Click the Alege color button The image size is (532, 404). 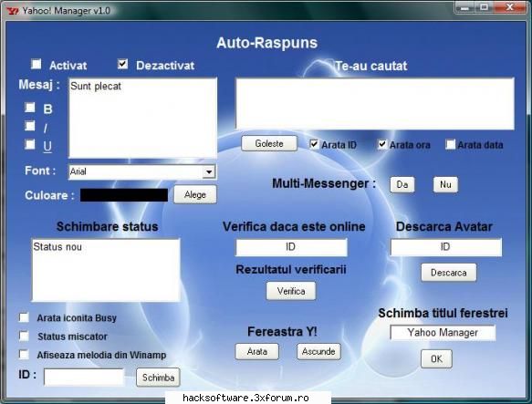click(195, 195)
